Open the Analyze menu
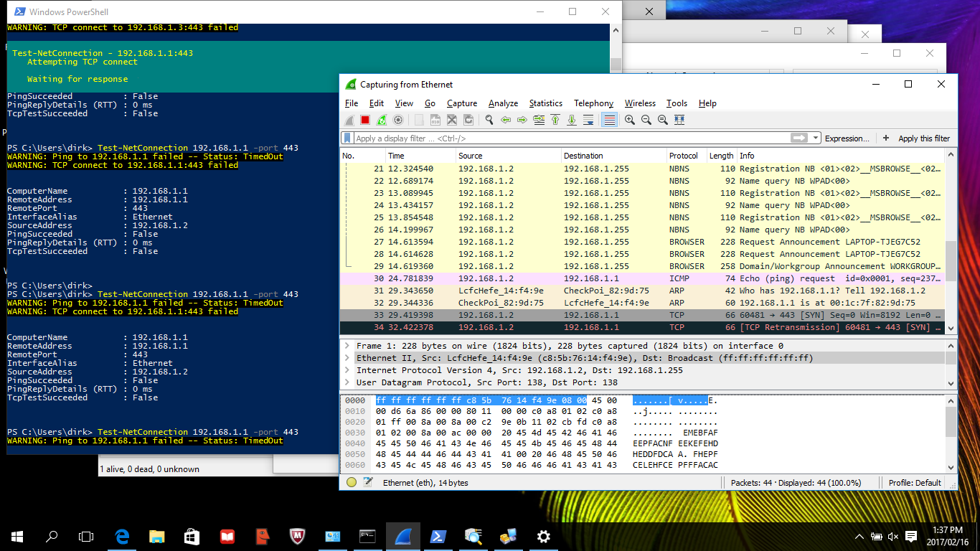 [503, 103]
